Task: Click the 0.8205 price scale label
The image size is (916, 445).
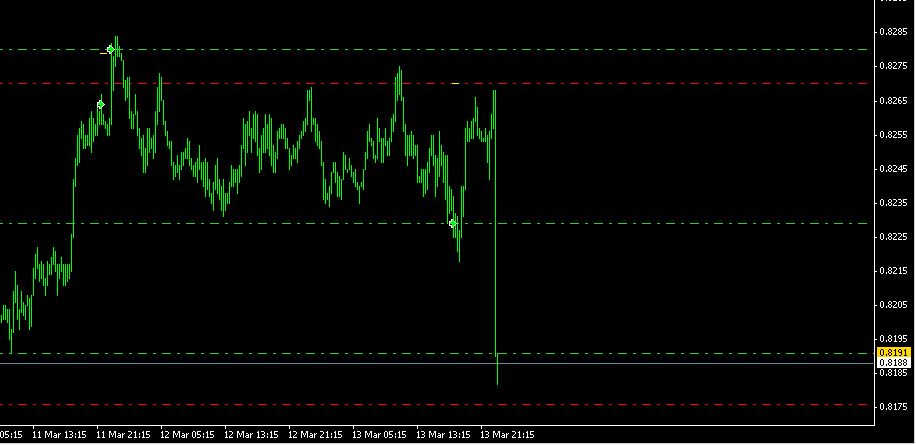Action: point(894,304)
